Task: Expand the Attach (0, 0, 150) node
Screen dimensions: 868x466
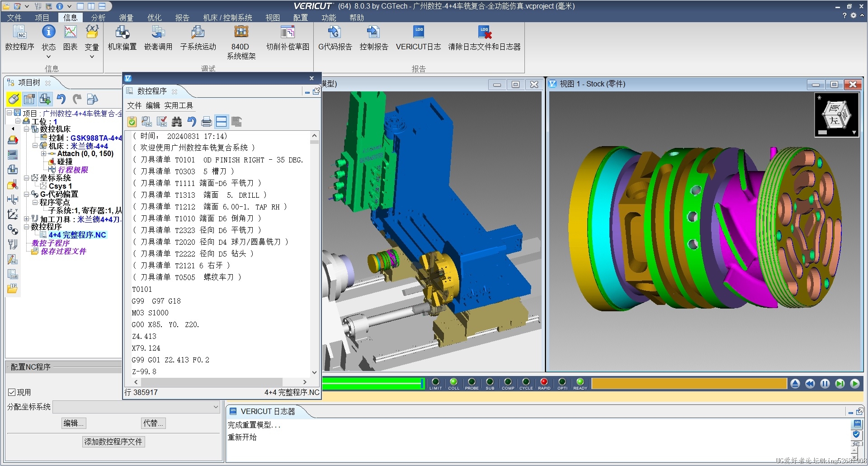Action: (x=44, y=154)
